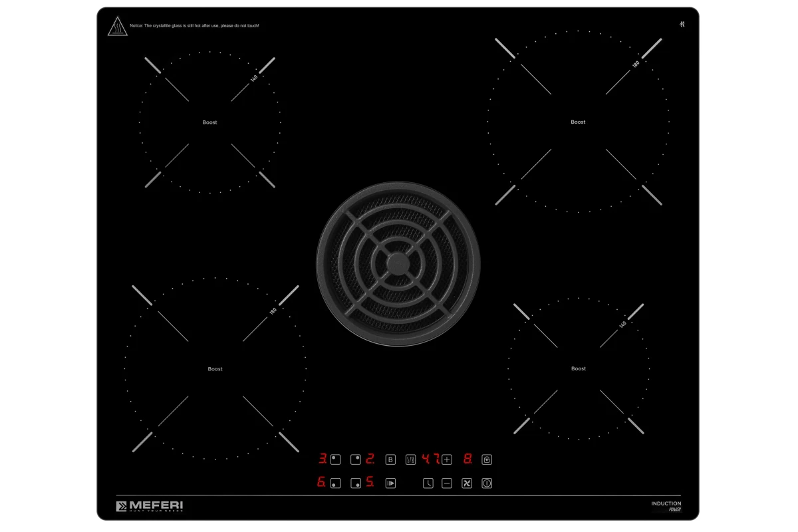
Task: Tap the bottom-right zone selector key
Action: click(356, 483)
